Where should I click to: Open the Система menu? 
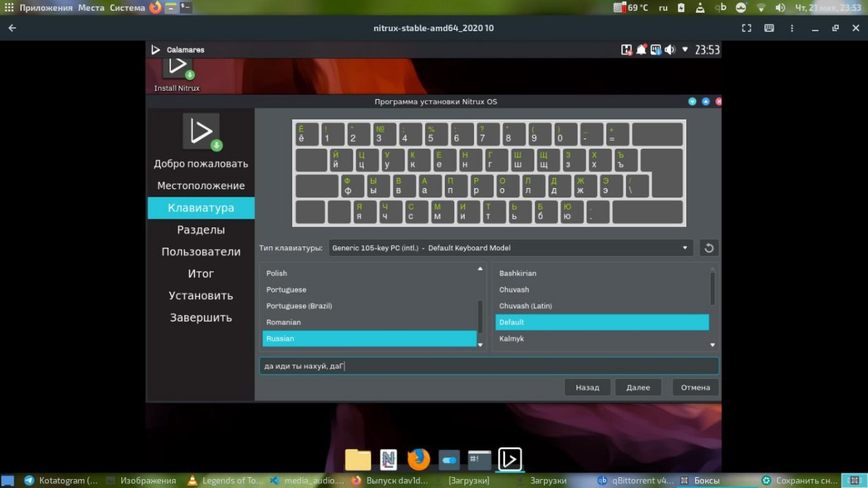point(127,7)
